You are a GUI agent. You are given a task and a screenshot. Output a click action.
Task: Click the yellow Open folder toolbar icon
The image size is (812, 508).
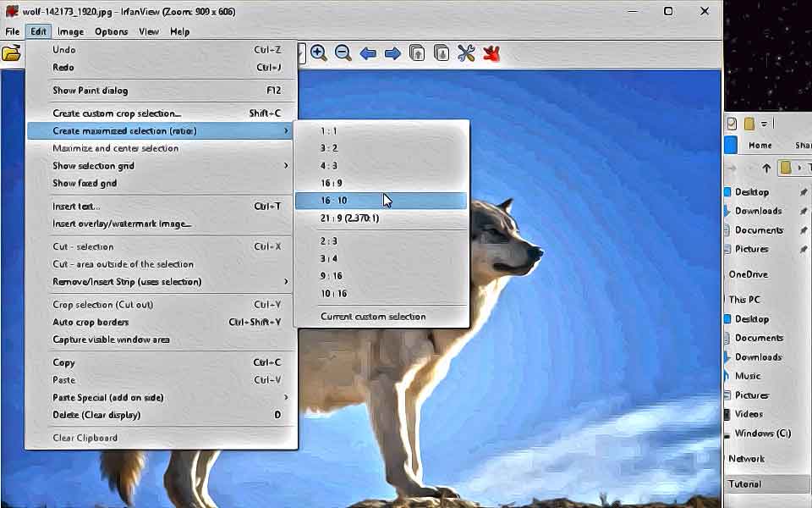tap(11, 52)
